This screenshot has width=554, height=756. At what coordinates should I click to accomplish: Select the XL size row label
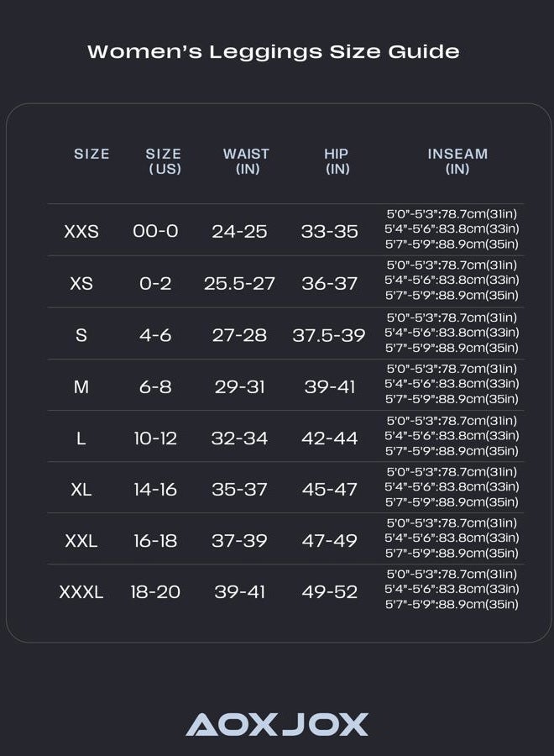click(81, 490)
